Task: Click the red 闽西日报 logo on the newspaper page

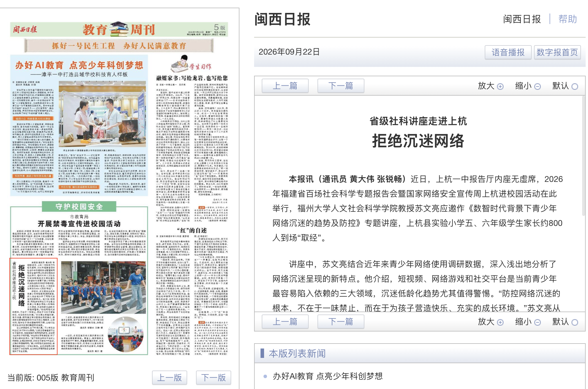Action: point(25,29)
